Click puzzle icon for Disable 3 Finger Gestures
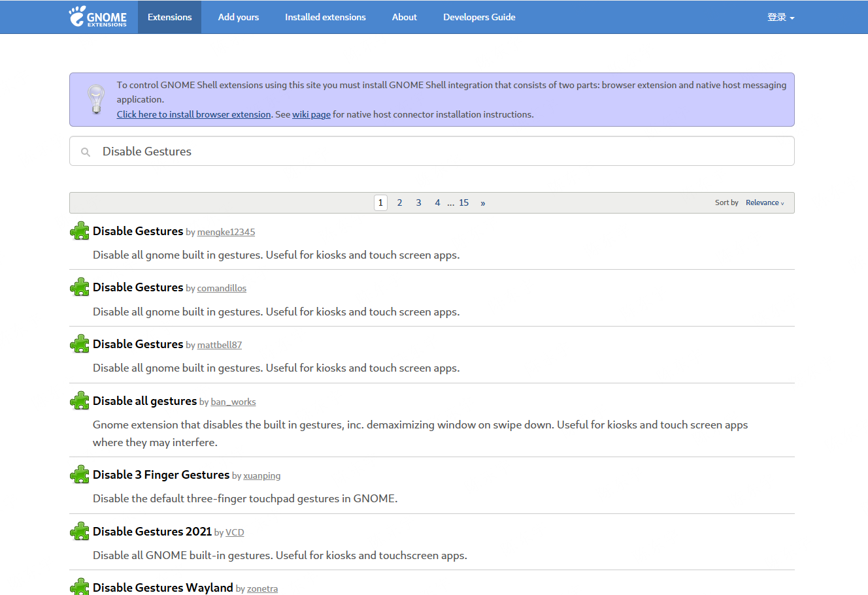Image resolution: width=868 pixels, height=595 pixels. pos(80,475)
